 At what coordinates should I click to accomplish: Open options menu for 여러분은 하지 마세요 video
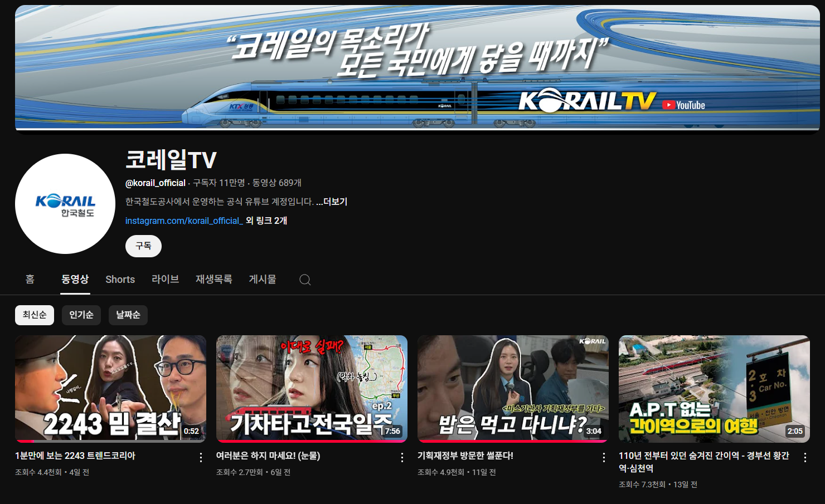point(402,457)
